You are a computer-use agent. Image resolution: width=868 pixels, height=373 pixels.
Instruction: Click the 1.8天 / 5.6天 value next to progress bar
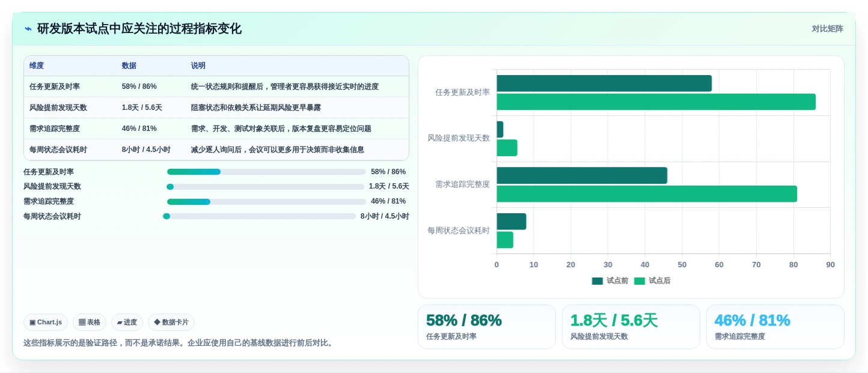click(x=389, y=187)
